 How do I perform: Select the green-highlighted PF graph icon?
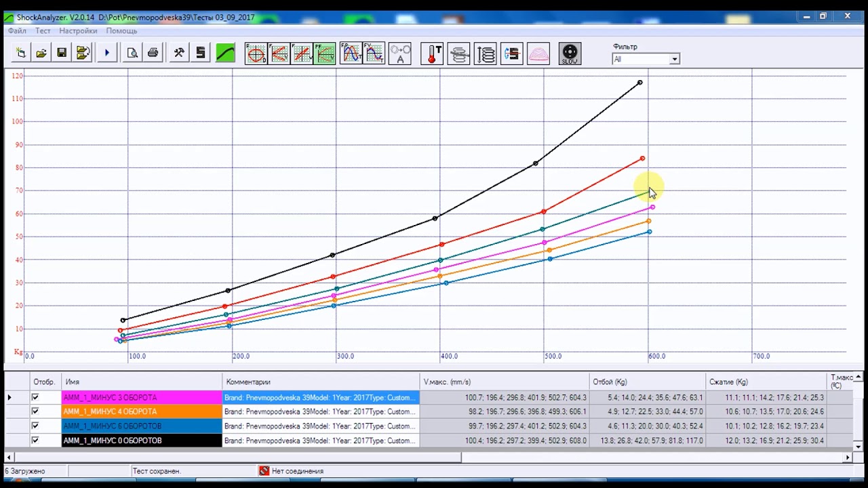click(325, 53)
